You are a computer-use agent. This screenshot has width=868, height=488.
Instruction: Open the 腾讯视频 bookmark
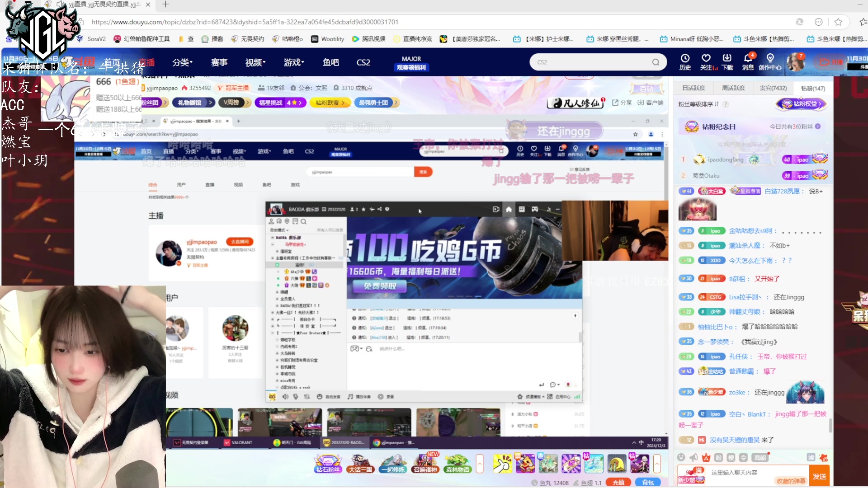coord(369,39)
